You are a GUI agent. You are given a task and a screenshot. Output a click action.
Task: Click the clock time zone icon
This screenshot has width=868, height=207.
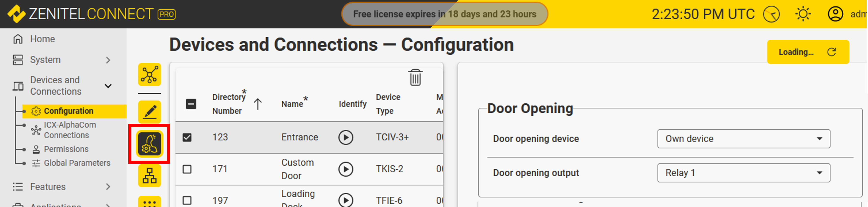[771, 14]
